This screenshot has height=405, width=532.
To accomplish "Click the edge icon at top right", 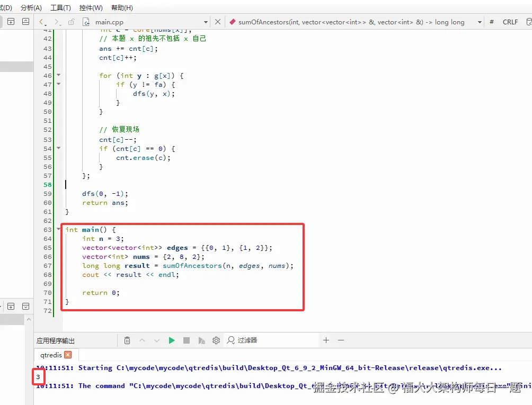I will click(529, 22).
